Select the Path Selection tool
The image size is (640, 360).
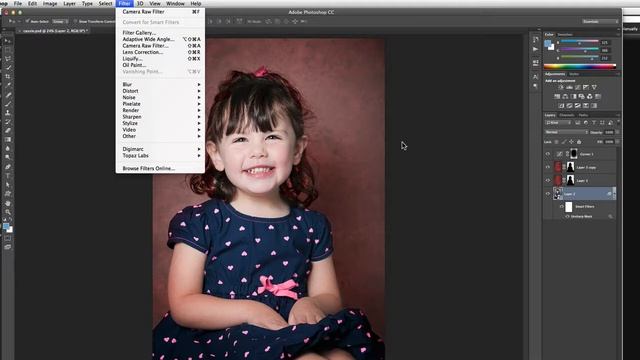(x=8, y=185)
